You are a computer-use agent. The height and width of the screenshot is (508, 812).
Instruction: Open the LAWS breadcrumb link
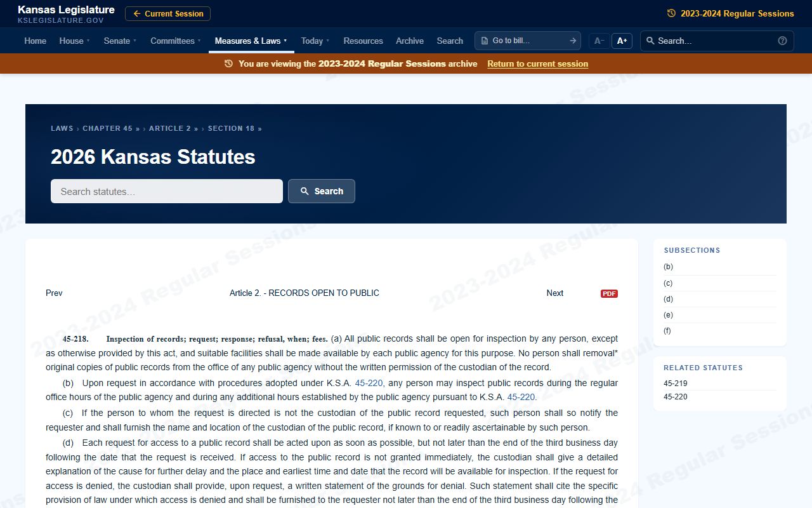coord(62,128)
